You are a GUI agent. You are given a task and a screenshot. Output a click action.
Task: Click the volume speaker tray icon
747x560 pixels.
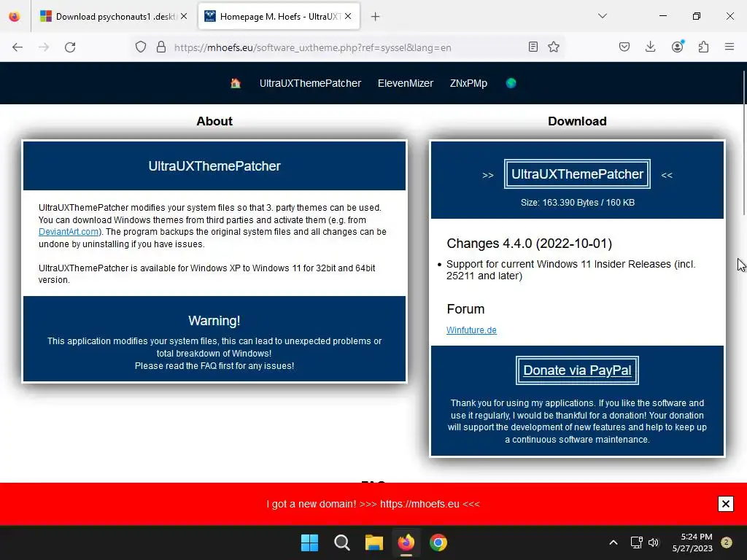coord(654,542)
